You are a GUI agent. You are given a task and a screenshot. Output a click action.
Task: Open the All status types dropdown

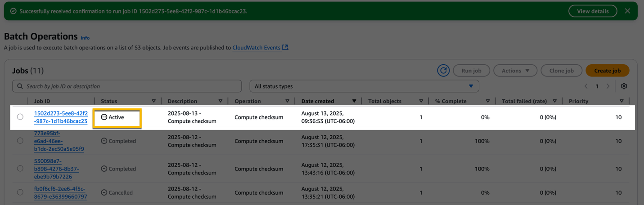[x=364, y=86]
